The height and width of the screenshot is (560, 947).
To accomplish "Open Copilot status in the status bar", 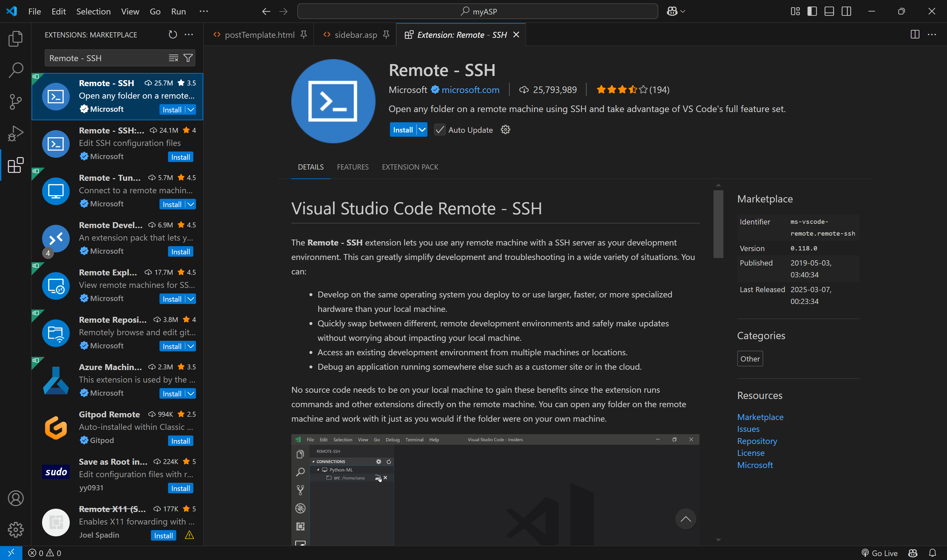I will click(x=913, y=553).
